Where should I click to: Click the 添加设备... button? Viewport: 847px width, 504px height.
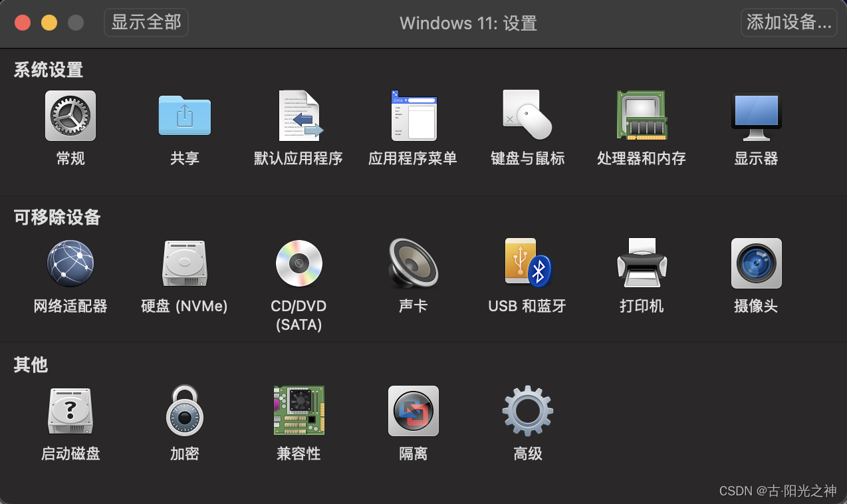(x=789, y=22)
